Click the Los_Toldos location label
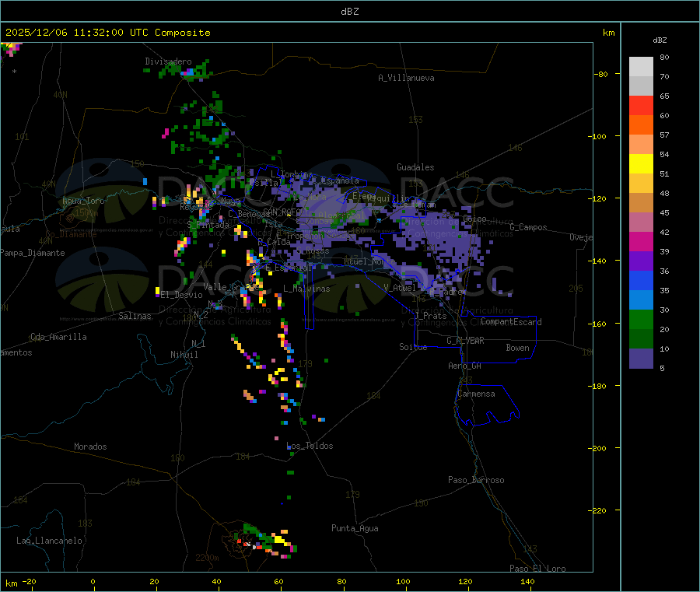700x592 pixels. pyautogui.click(x=310, y=446)
